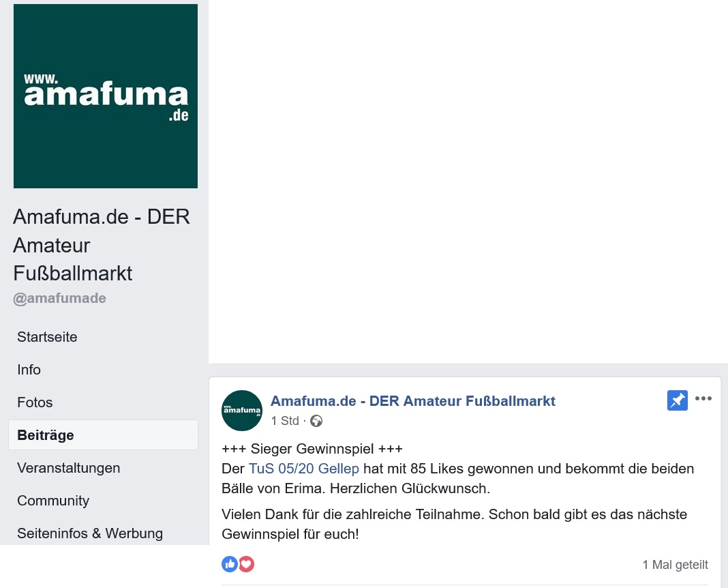
Task: Click the TuS 05/20 Gellep link
Action: click(304, 469)
